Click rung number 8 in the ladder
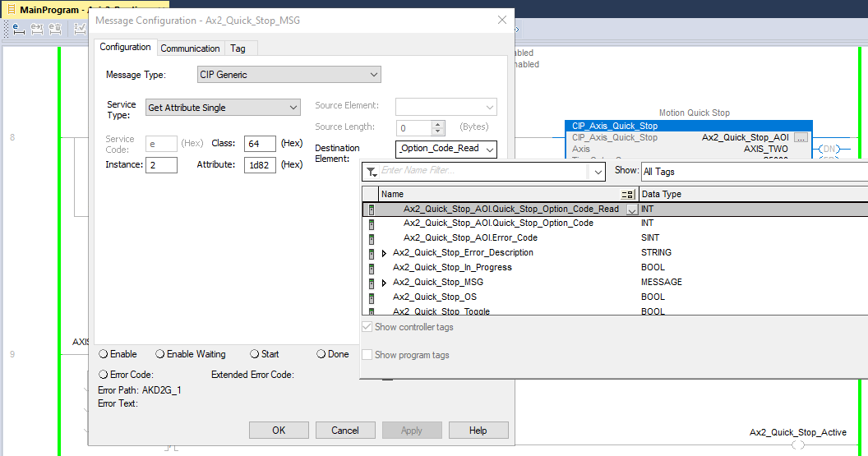868x456 pixels. (x=12, y=137)
